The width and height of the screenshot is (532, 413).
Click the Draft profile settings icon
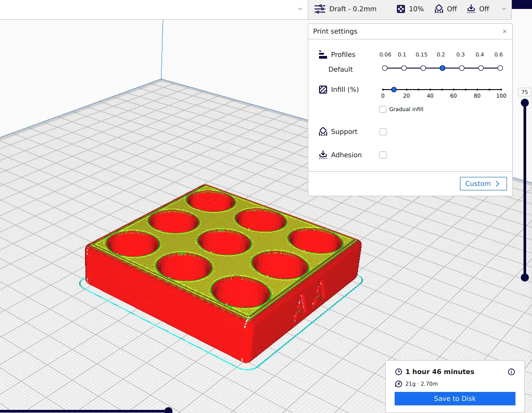319,9
